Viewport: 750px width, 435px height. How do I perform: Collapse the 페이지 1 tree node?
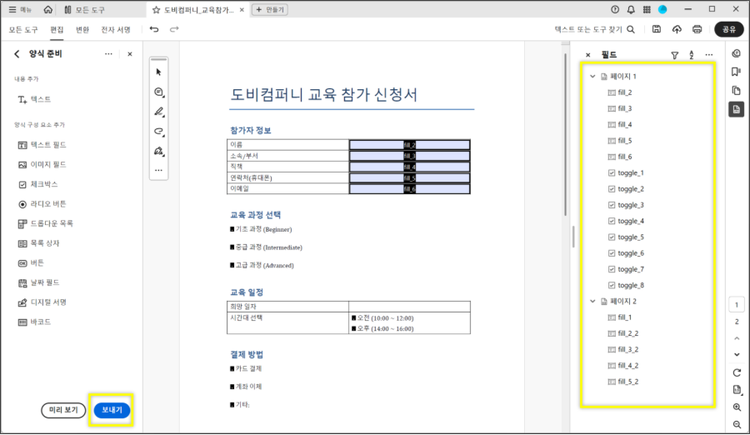tap(592, 76)
